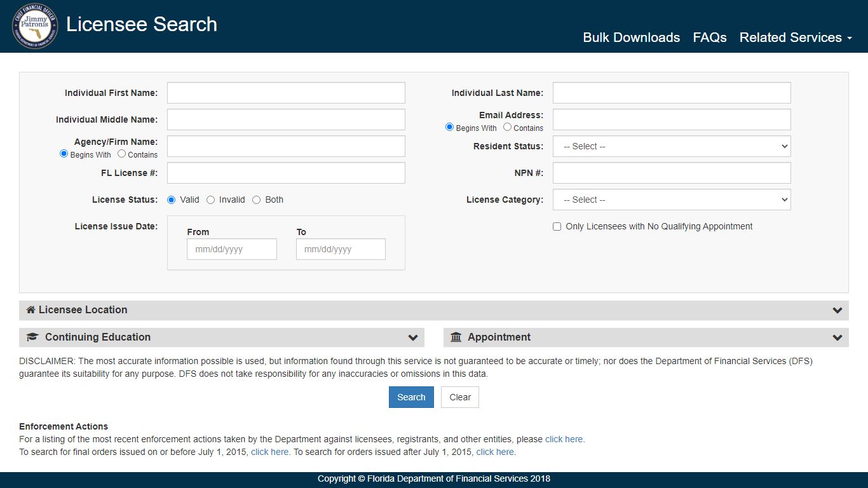Image resolution: width=868 pixels, height=488 pixels.
Task: Open link for orders issued after July 2015
Action: [496, 452]
